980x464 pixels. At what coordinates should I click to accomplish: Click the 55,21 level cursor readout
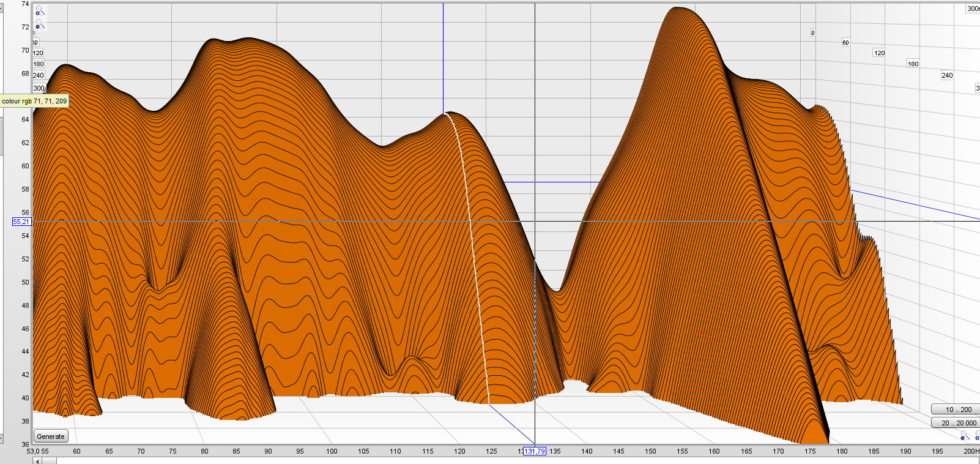tap(21, 222)
